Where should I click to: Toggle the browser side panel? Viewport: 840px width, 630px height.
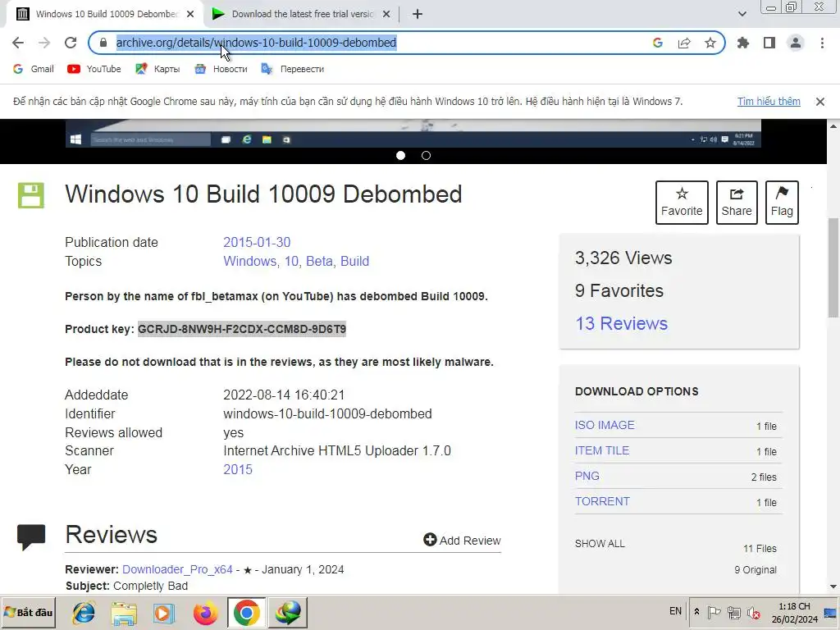769,43
